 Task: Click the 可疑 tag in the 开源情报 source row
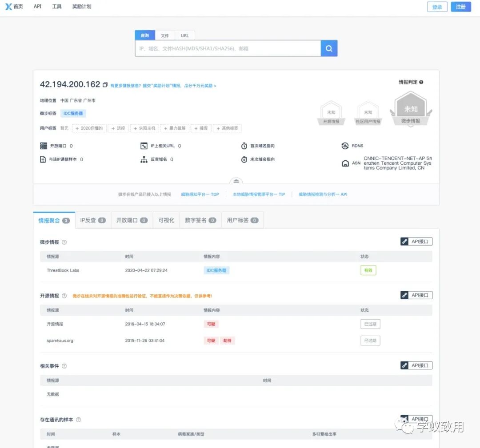tap(211, 324)
